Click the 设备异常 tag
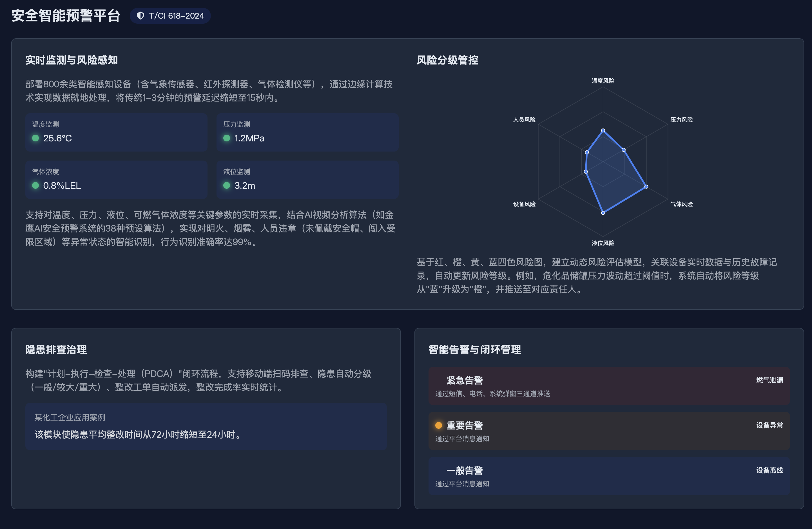 coord(770,425)
